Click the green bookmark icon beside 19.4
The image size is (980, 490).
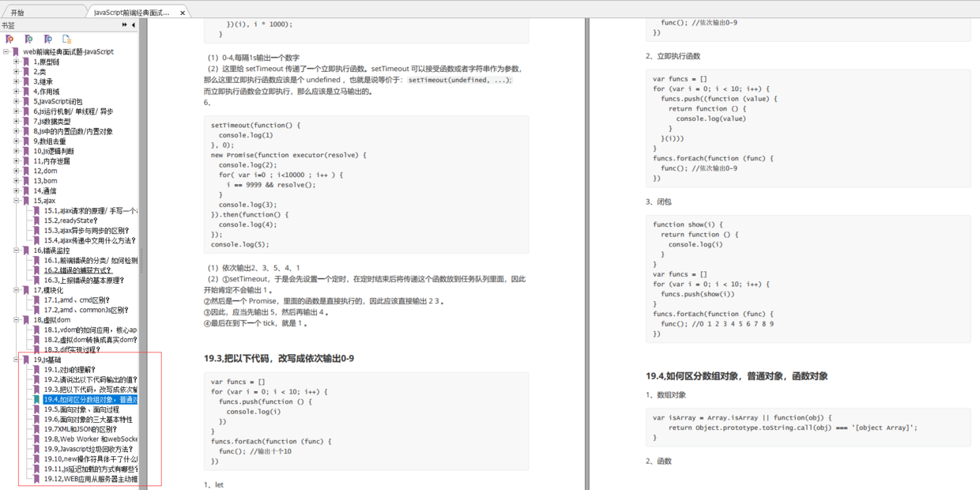[37, 399]
